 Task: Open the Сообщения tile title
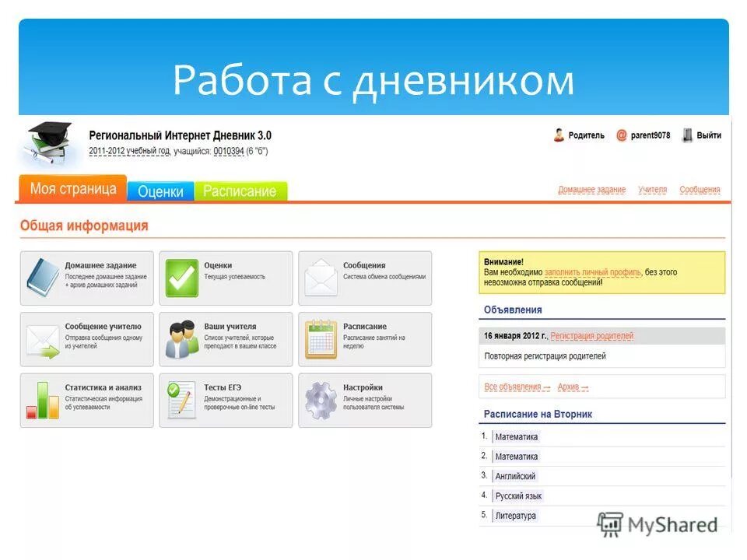[364, 265]
